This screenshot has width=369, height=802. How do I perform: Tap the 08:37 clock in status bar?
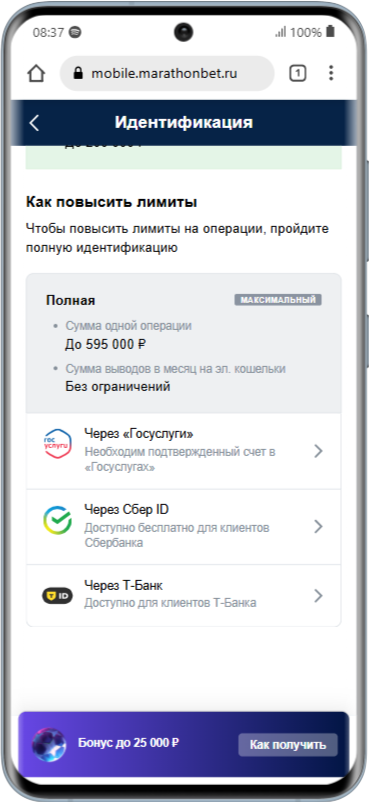pyautogui.click(x=48, y=33)
